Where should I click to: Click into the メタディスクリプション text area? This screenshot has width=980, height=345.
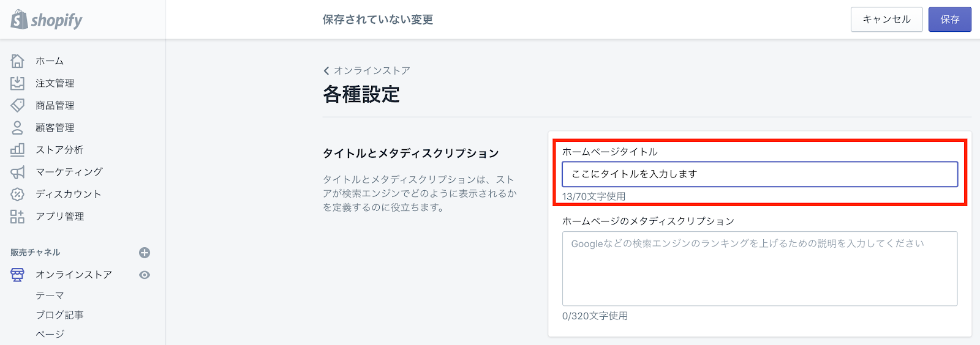pos(759,269)
